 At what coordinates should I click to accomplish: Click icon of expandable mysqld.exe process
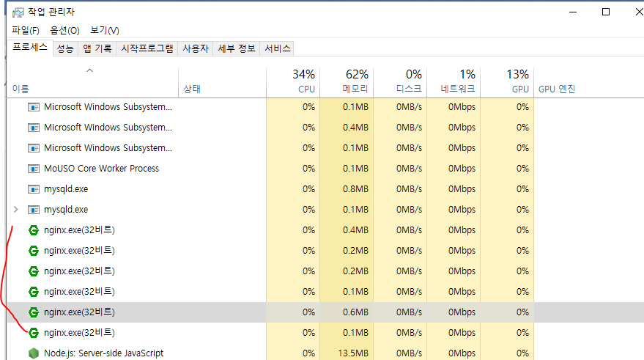pos(33,210)
